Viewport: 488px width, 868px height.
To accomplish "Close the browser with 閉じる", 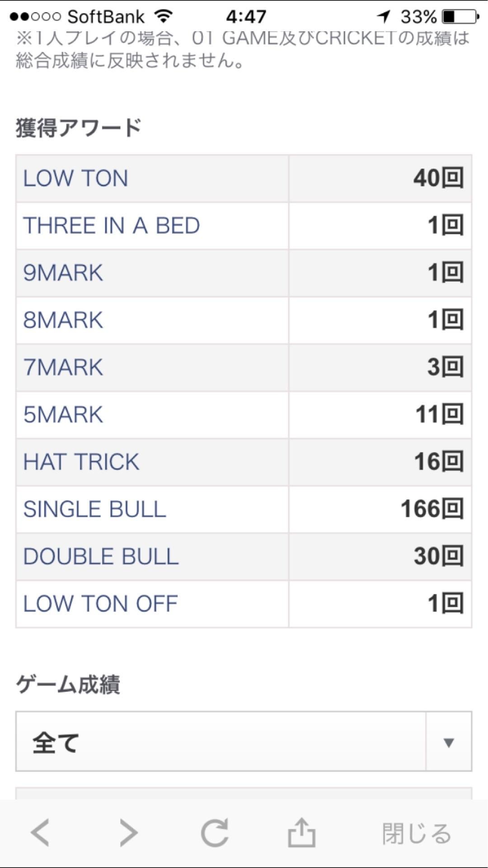I will (x=416, y=833).
